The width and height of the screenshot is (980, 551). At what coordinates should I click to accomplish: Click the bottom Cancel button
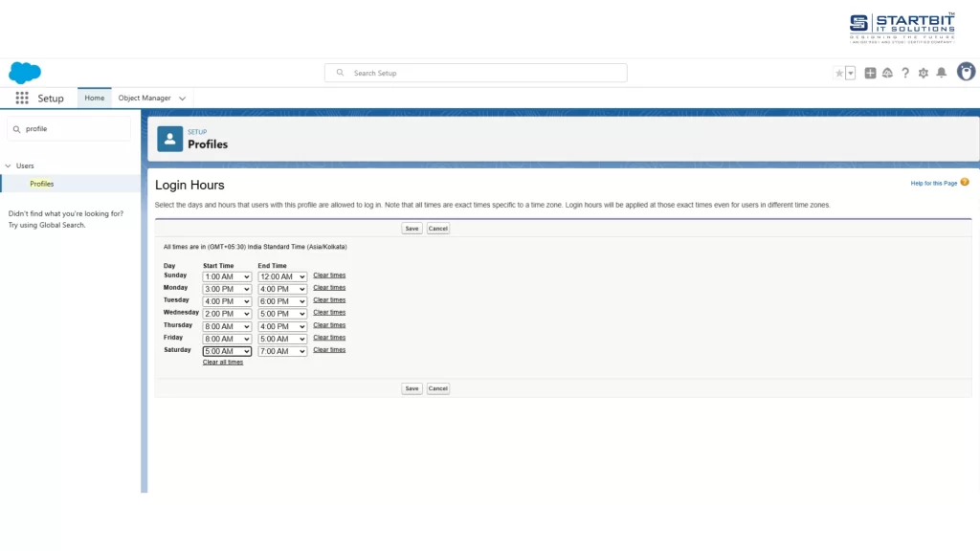(438, 388)
